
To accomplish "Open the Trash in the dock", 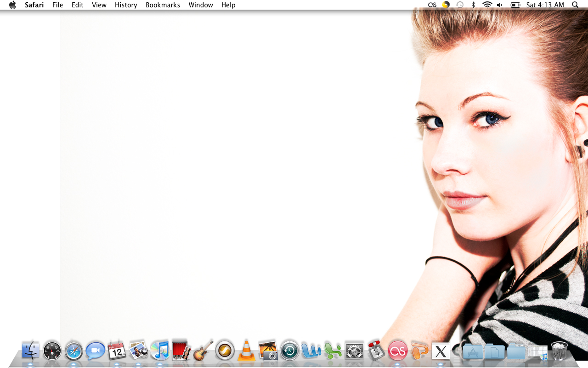I will point(559,351).
